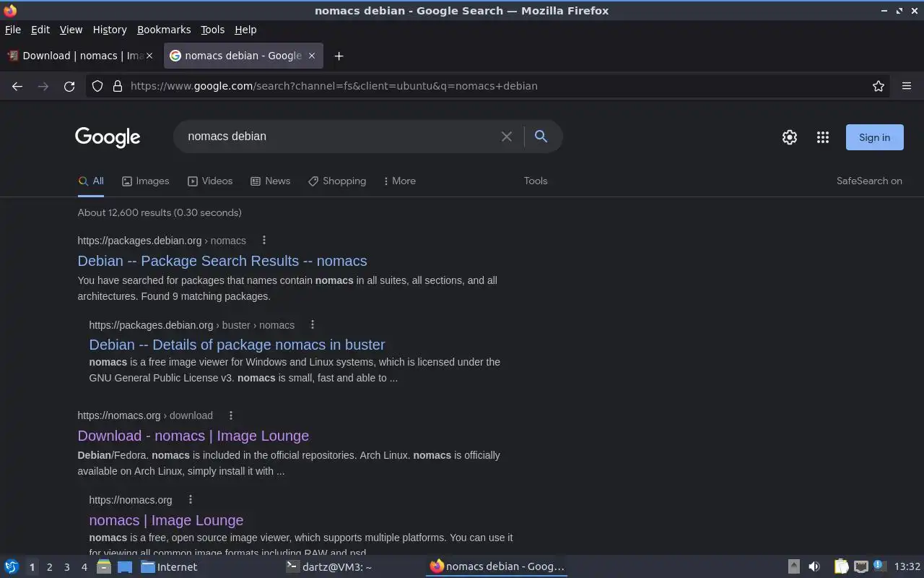Image resolution: width=924 pixels, height=578 pixels.
Task: Click taskbar clock showing 13:32
Action: point(907,567)
